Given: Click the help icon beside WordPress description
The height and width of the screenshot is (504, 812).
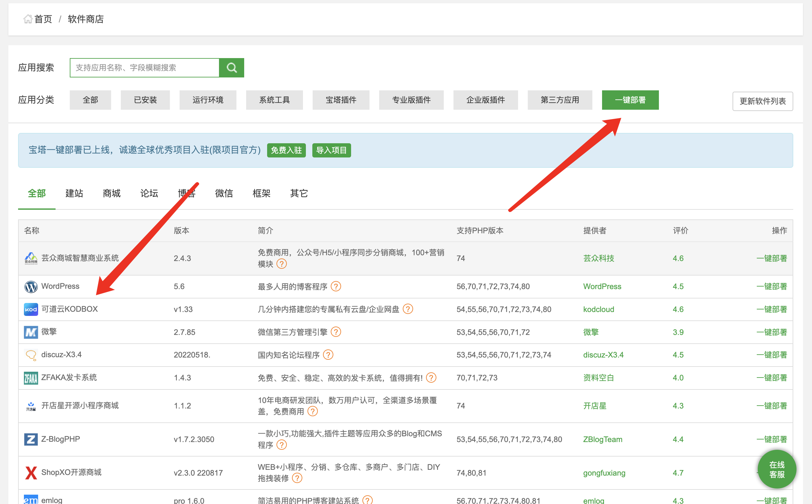Looking at the screenshot, I should click(336, 286).
